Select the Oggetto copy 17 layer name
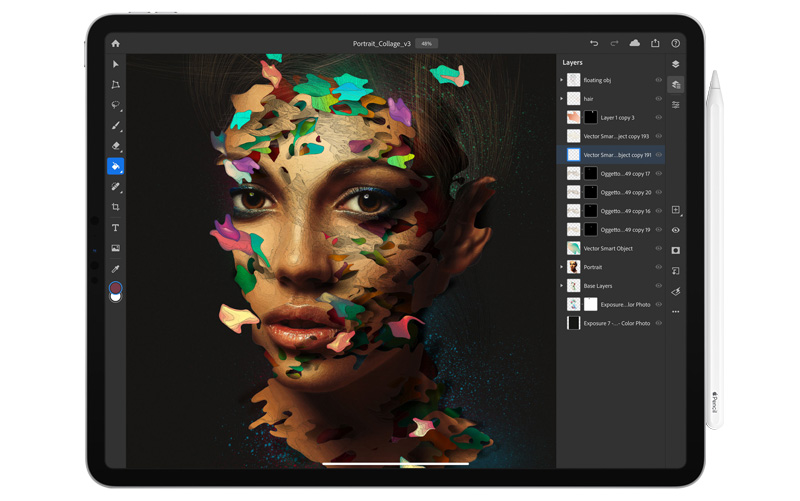 point(625,174)
